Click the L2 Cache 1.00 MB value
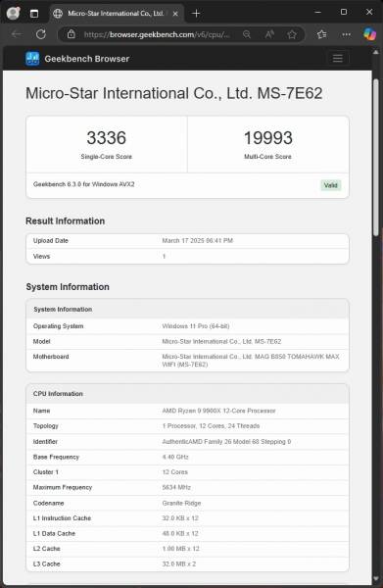Image resolution: width=383 pixels, height=588 pixels. (x=180, y=549)
